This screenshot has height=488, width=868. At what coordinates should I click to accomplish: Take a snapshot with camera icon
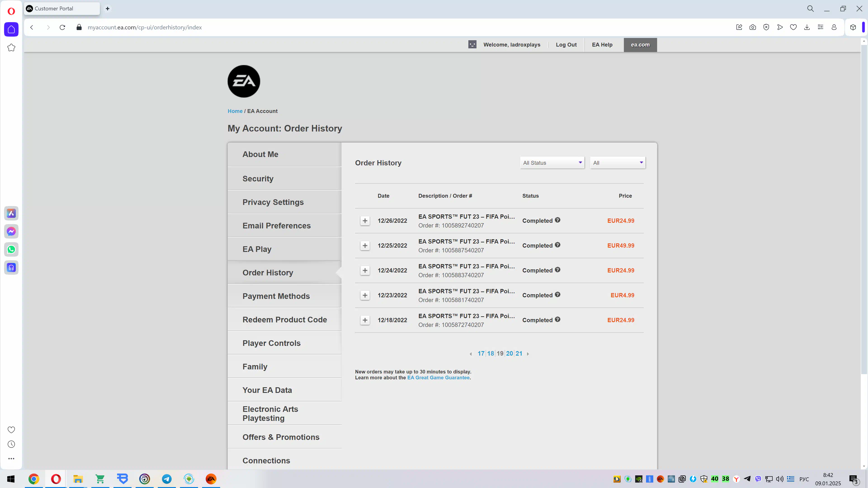[x=752, y=27]
